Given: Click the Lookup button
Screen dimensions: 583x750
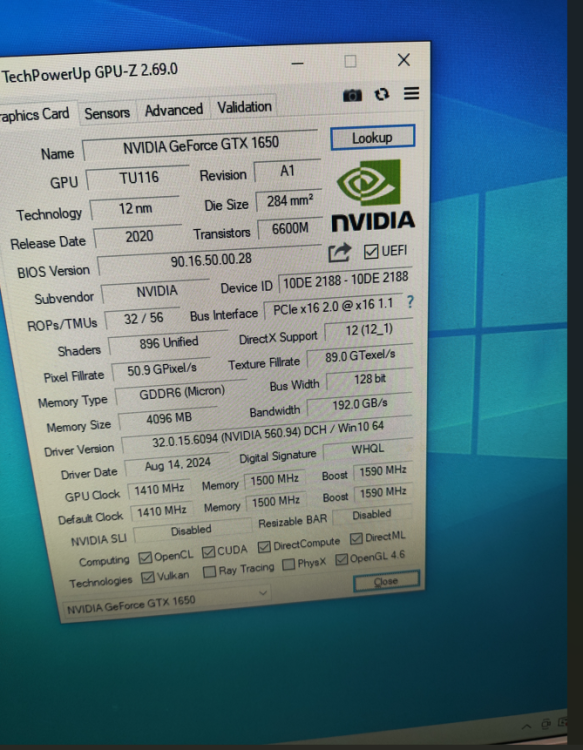Looking at the screenshot, I should coord(372,138).
